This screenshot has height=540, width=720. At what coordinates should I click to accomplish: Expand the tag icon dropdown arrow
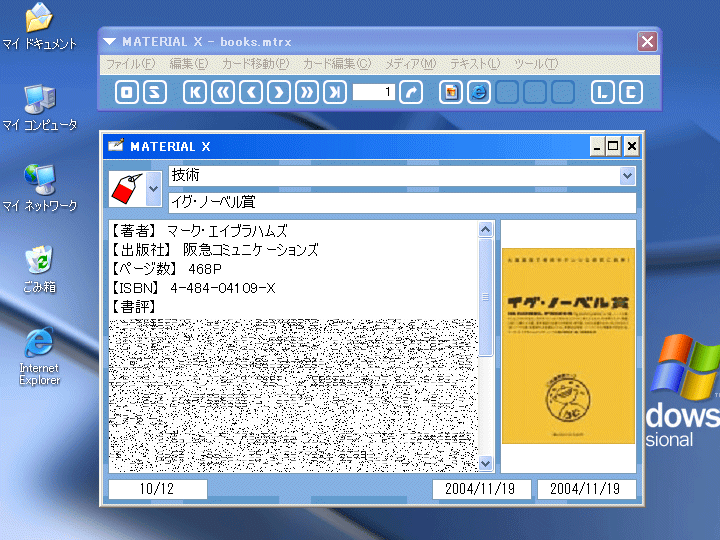[x=154, y=189]
